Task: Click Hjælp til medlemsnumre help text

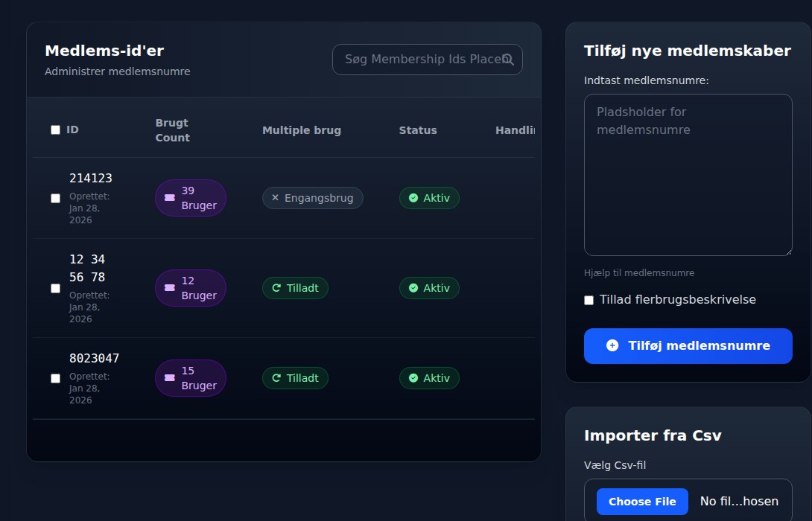Action: point(639,272)
